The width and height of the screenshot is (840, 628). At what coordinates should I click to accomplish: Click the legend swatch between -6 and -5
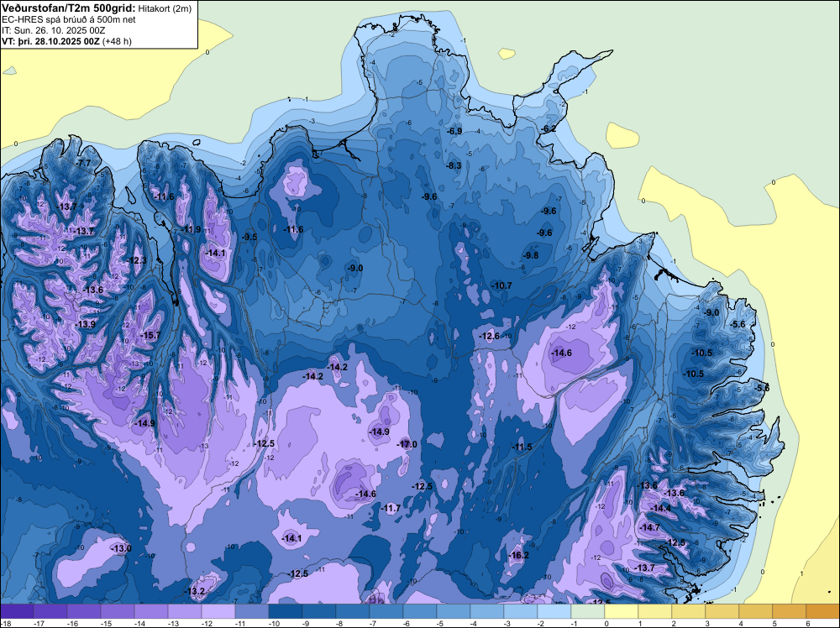coord(420,611)
